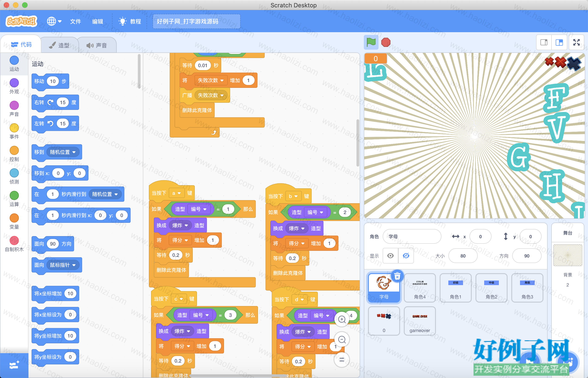Delete the 字母 sprite with trash icon
This screenshot has height=378, width=588.
click(x=397, y=276)
